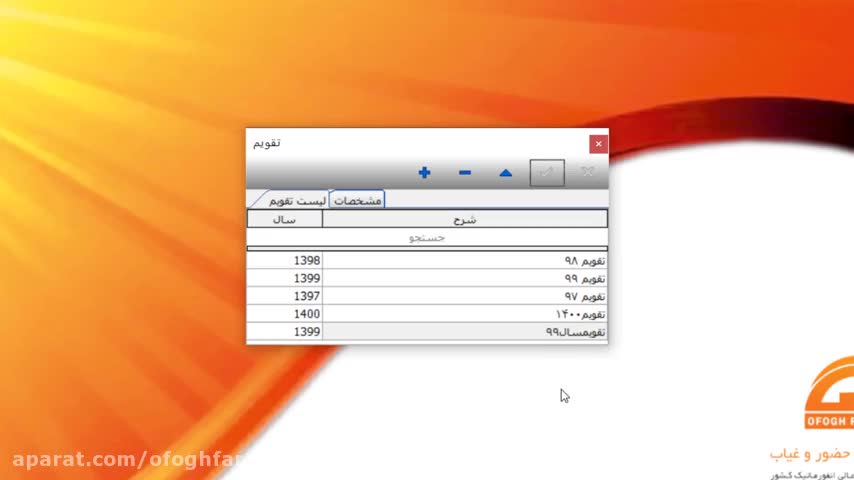Close the تقویم dialog window
Image resolution: width=854 pixels, height=480 pixels.
(598, 144)
